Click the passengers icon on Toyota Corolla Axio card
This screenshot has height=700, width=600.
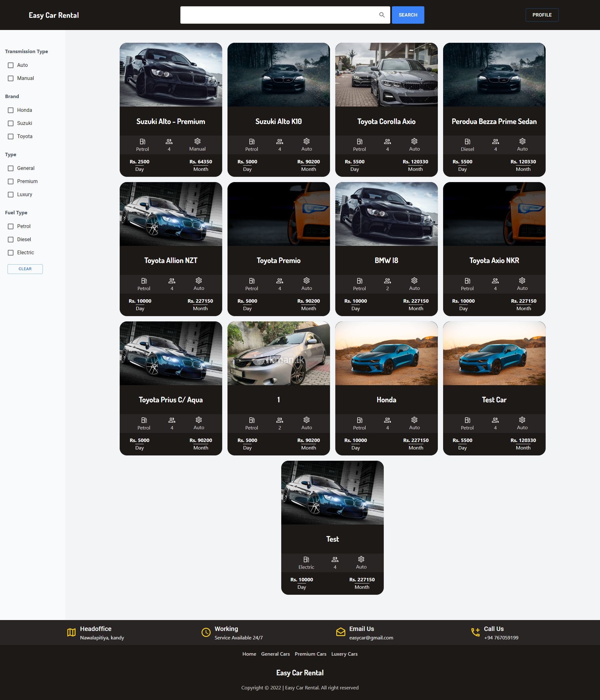[x=387, y=141]
